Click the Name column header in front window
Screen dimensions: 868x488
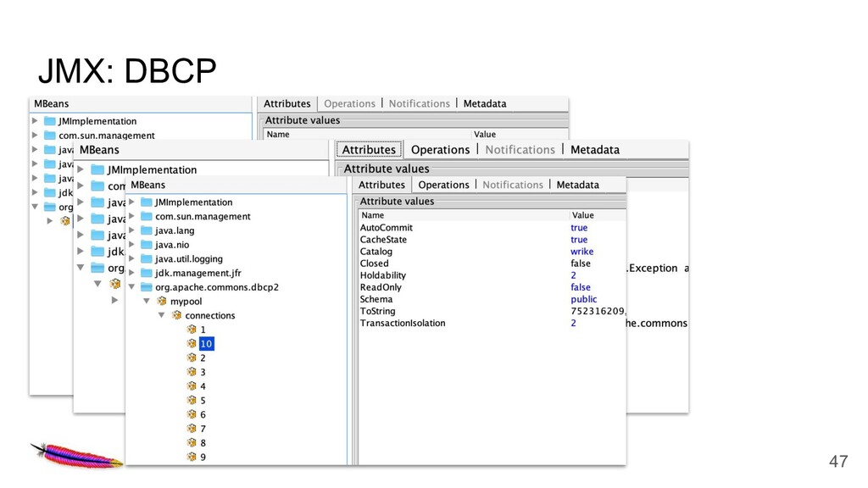click(x=464, y=215)
